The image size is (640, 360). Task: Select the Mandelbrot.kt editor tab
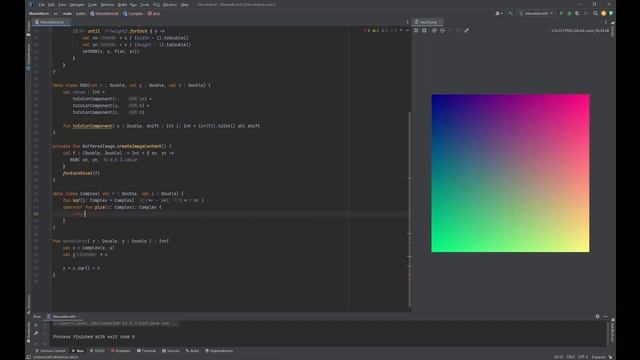(x=51, y=22)
